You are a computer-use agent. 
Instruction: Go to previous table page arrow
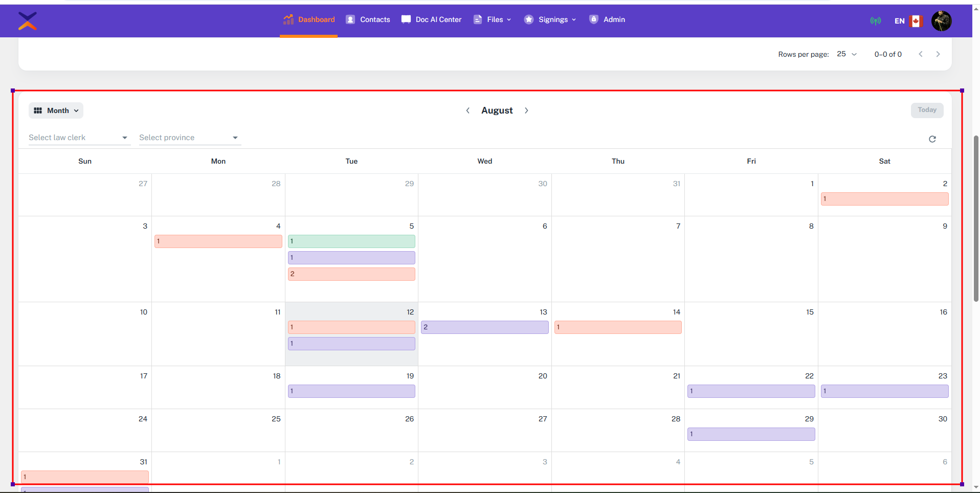920,54
